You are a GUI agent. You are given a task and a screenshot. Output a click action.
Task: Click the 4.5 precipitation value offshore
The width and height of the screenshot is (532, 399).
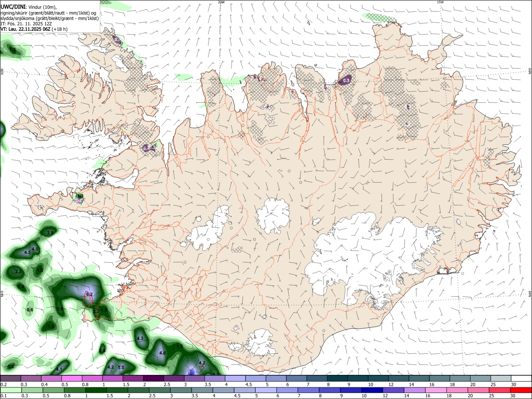coord(27,252)
